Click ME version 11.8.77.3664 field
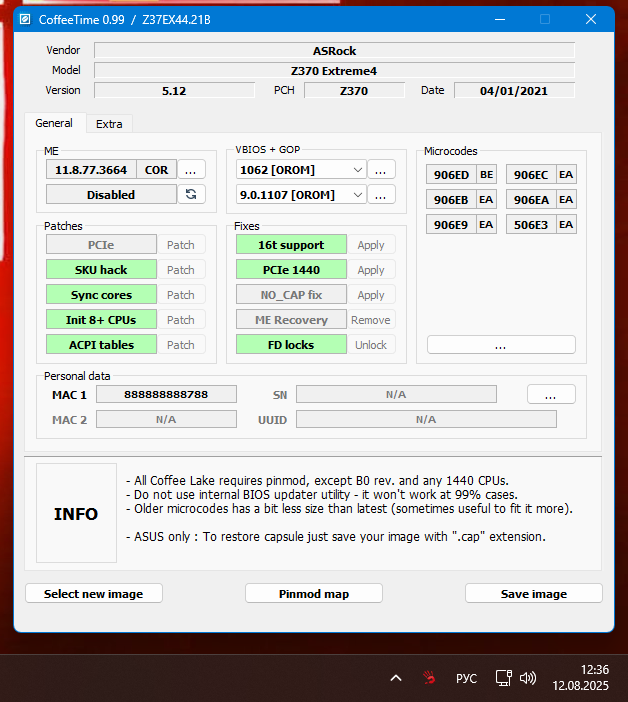This screenshot has width=628, height=702. 91,170
